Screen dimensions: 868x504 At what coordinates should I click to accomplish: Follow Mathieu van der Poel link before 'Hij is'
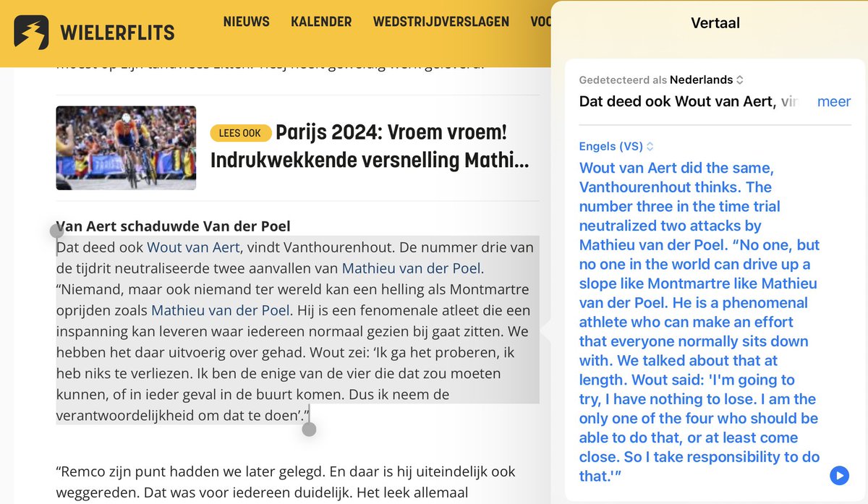point(221,311)
